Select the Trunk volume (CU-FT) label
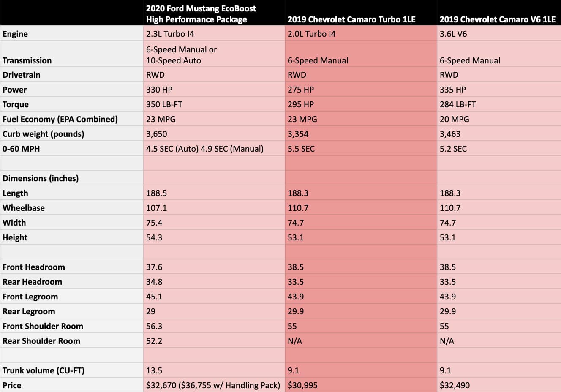The width and height of the screenshot is (561, 392). (x=72, y=370)
